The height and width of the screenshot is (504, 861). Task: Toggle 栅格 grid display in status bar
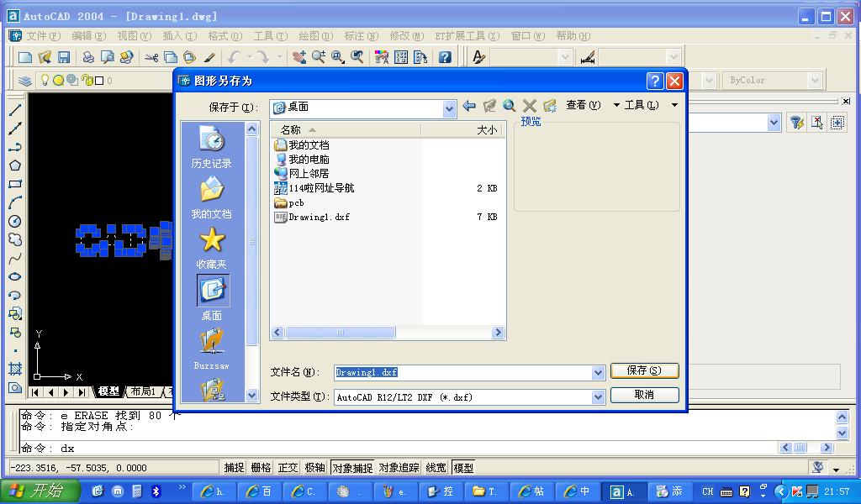[261, 468]
